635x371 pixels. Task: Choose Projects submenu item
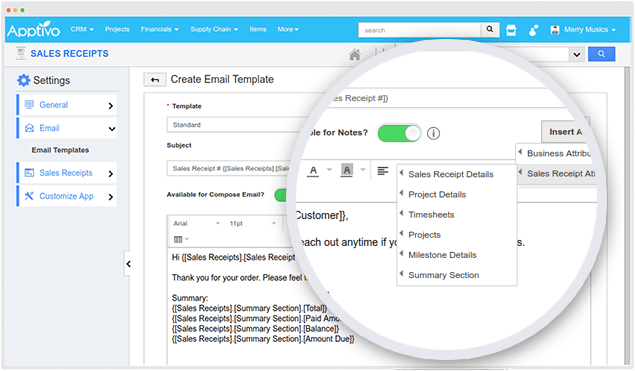click(x=457, y=235)
